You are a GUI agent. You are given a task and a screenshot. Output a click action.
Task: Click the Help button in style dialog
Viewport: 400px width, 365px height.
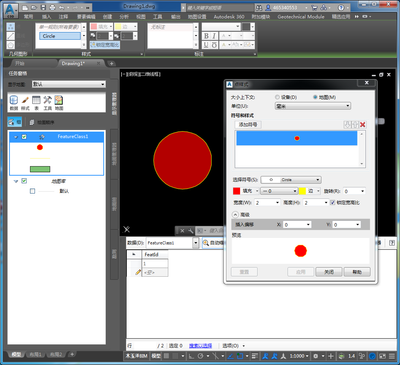357,272
